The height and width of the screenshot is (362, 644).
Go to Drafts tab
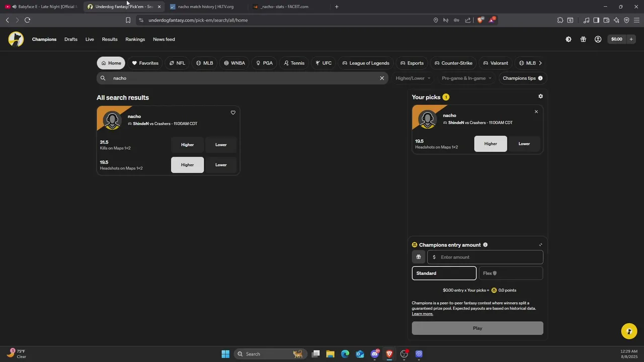(x=71, y=39)
